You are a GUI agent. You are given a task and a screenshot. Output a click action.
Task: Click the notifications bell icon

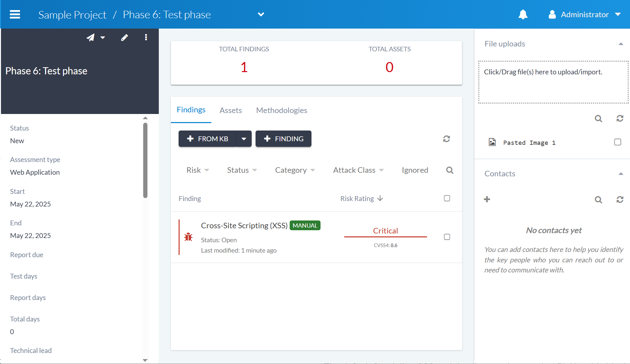[x=523, y=15]
